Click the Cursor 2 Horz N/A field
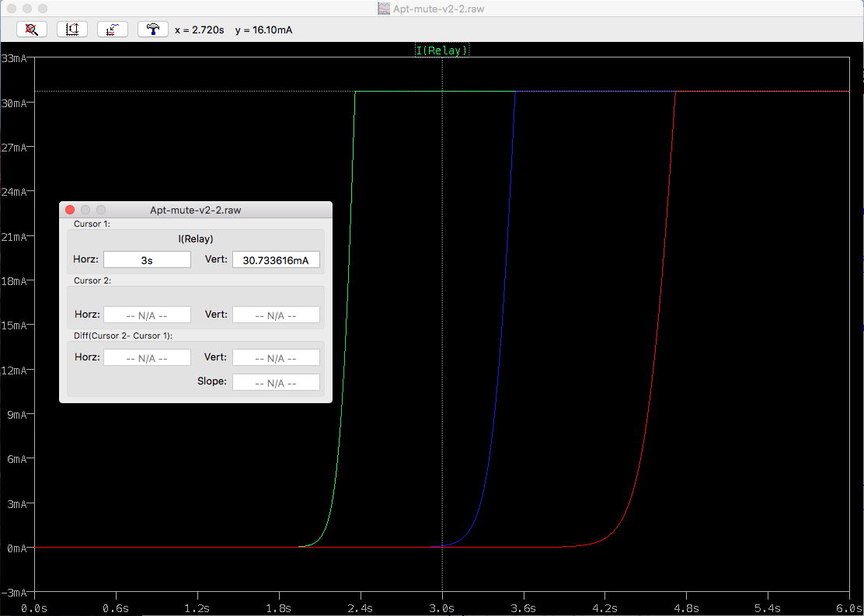Viewport: 864px width, 616px height. (147, 315)
